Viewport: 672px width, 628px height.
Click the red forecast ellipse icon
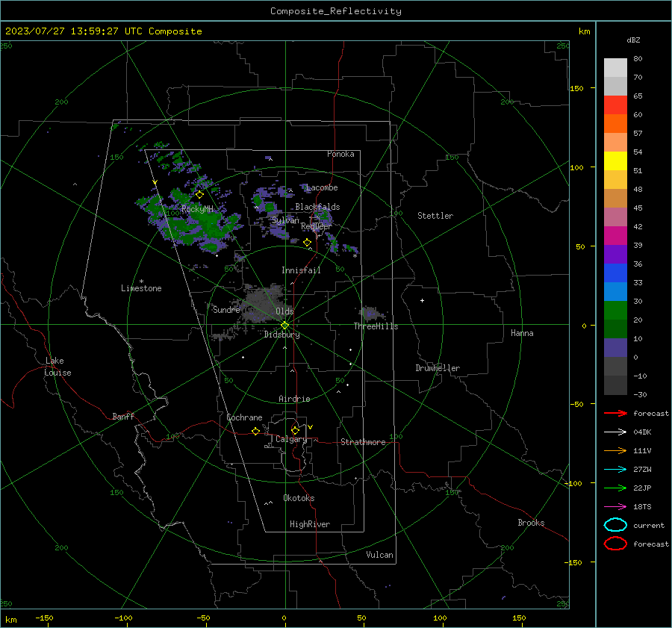pyautogui.click(x=615, y=544)
